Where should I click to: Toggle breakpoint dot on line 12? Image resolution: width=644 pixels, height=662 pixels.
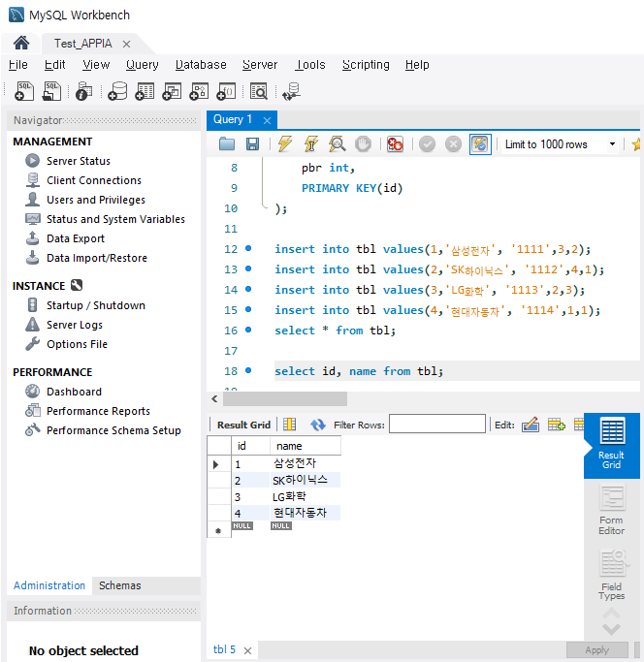click(248, 248)
